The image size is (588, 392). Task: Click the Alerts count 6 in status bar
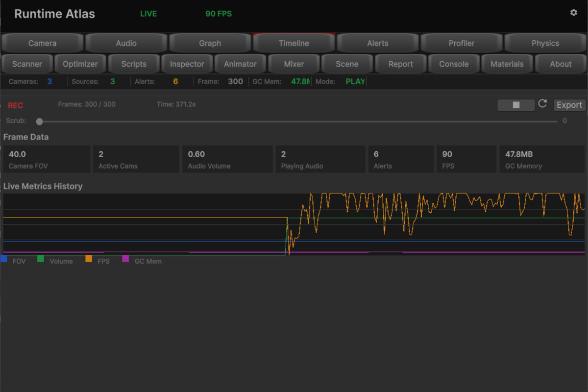pyautogui.click(x=175, y=81)
